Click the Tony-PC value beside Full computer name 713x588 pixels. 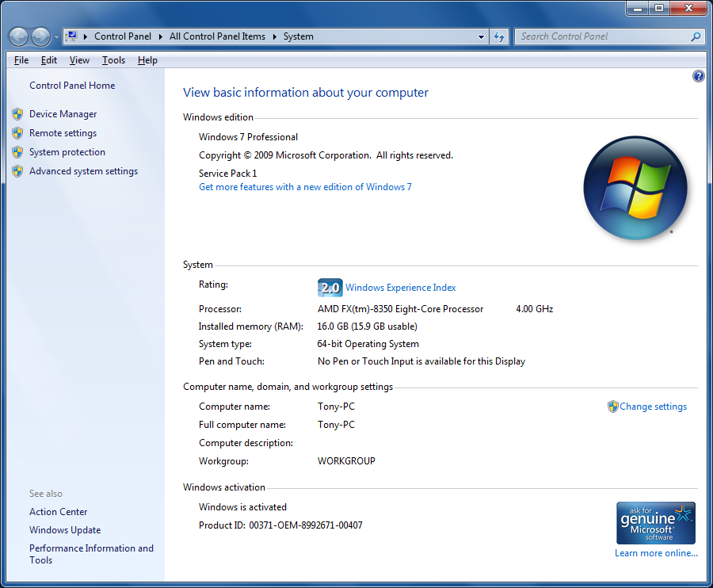point(336,425)
